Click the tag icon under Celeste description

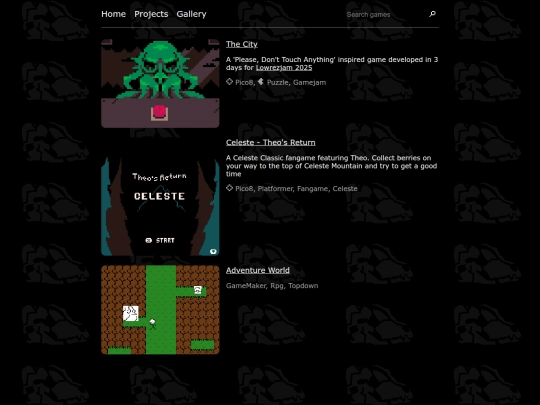[x=229, y=188]
